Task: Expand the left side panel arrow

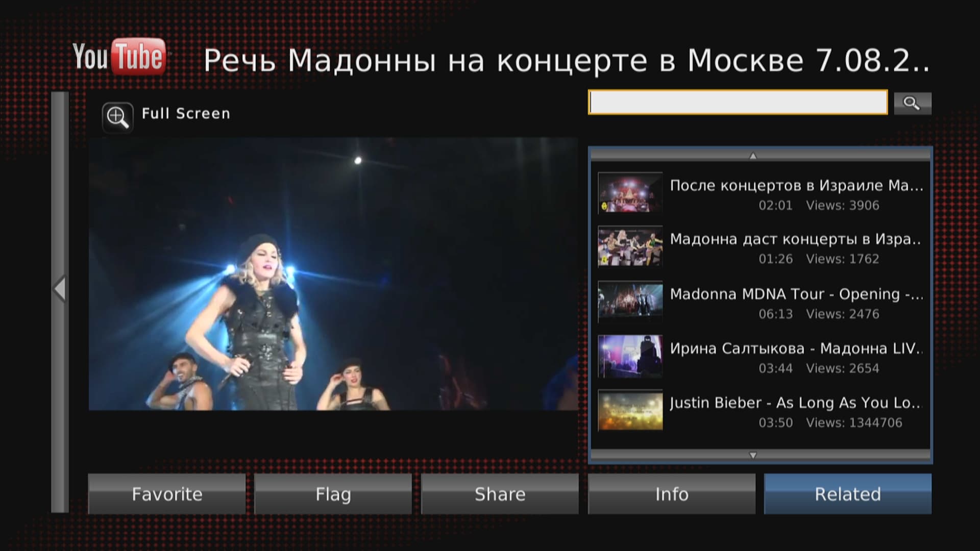Action: click(60, 289)
